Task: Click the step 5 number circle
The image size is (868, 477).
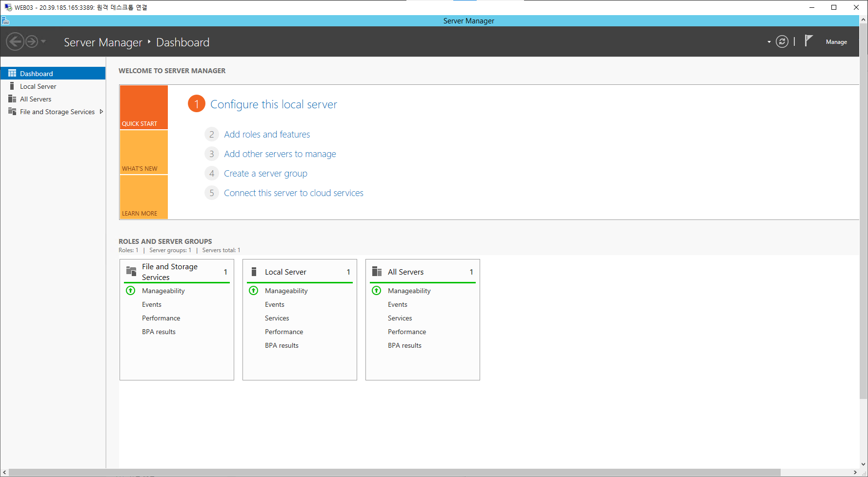Action: 212,193
